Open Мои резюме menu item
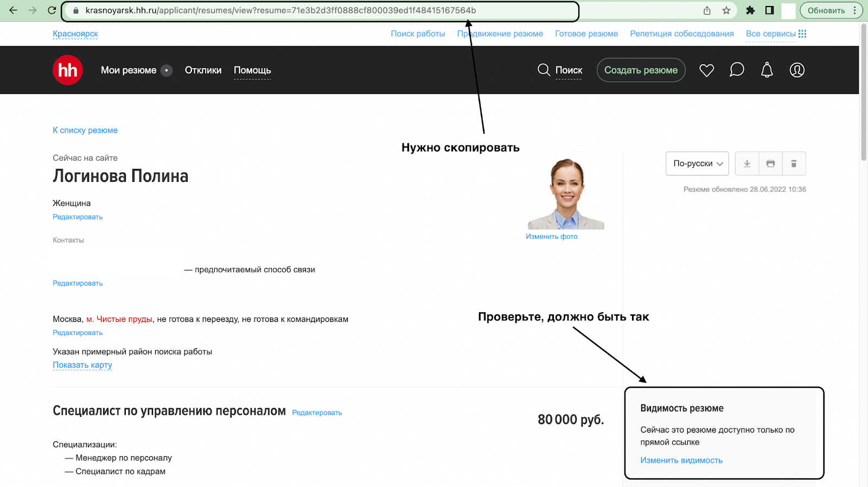Viewport: 868px width, 487px height. point(129,70)
